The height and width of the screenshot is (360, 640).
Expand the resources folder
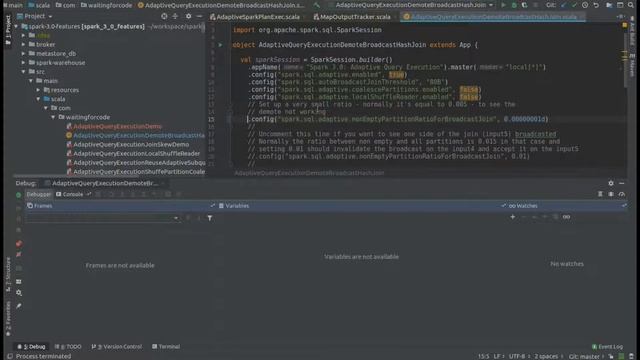coord(38,90)
